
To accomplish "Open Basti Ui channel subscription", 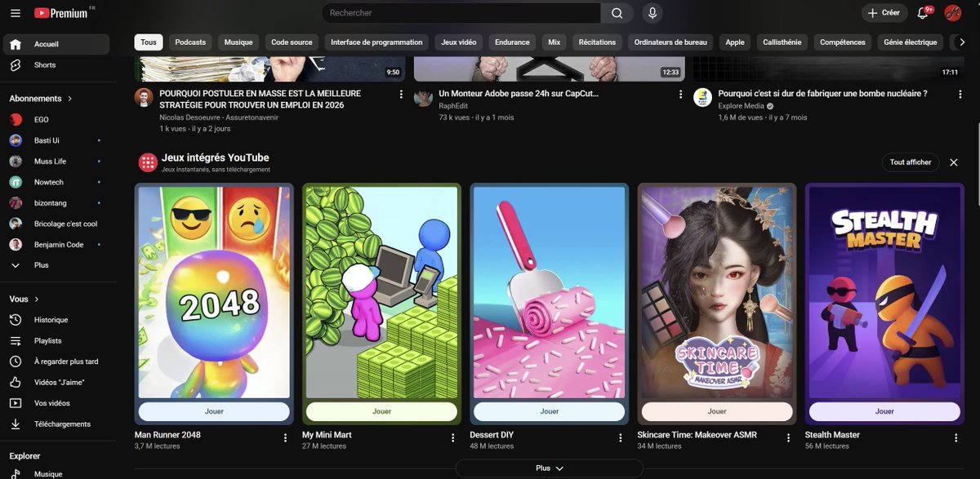I will (x=56, y=140).
